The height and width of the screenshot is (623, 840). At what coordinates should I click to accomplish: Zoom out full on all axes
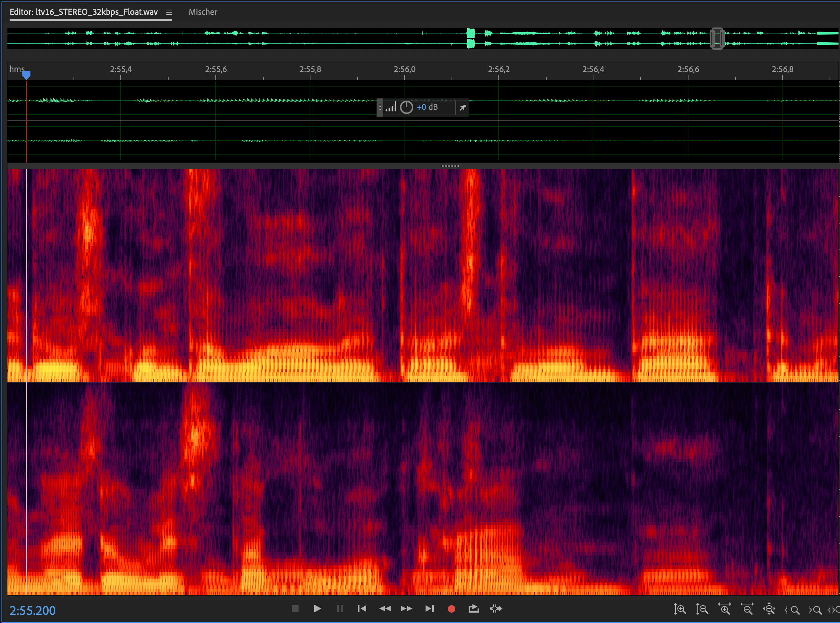coord(769,609)
